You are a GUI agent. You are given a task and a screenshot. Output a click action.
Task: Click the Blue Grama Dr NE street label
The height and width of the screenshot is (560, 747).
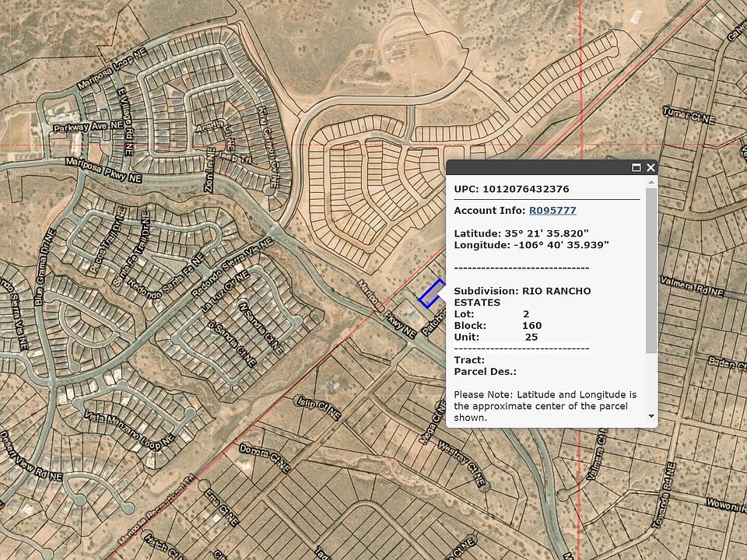[x=45, y=267]
